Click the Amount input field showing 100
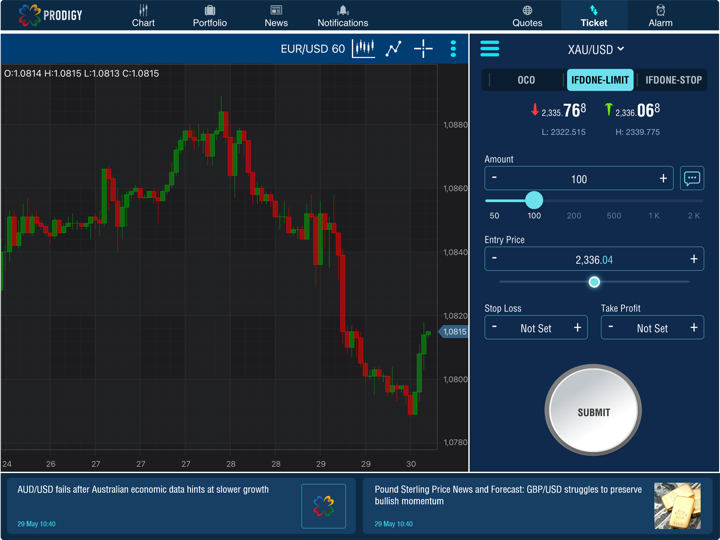 [x=579, y=179]
